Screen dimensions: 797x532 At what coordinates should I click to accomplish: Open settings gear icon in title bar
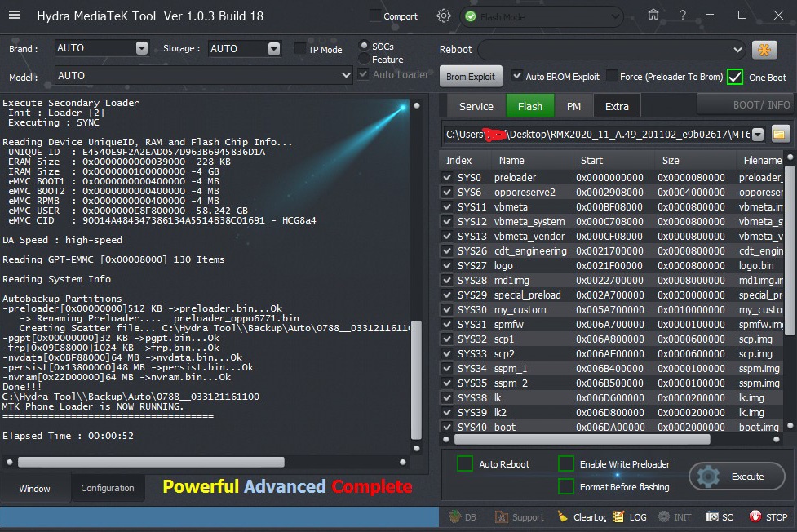click(444, 16)
